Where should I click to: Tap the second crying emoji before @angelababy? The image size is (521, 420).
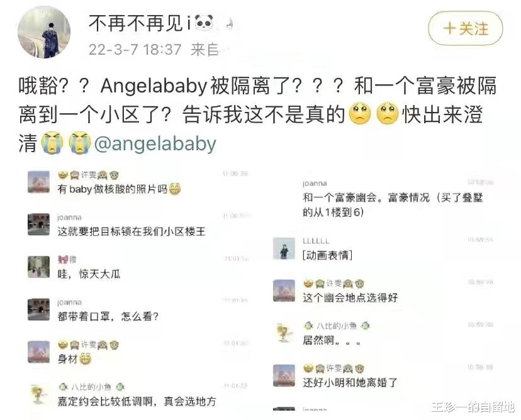[80, 143]
